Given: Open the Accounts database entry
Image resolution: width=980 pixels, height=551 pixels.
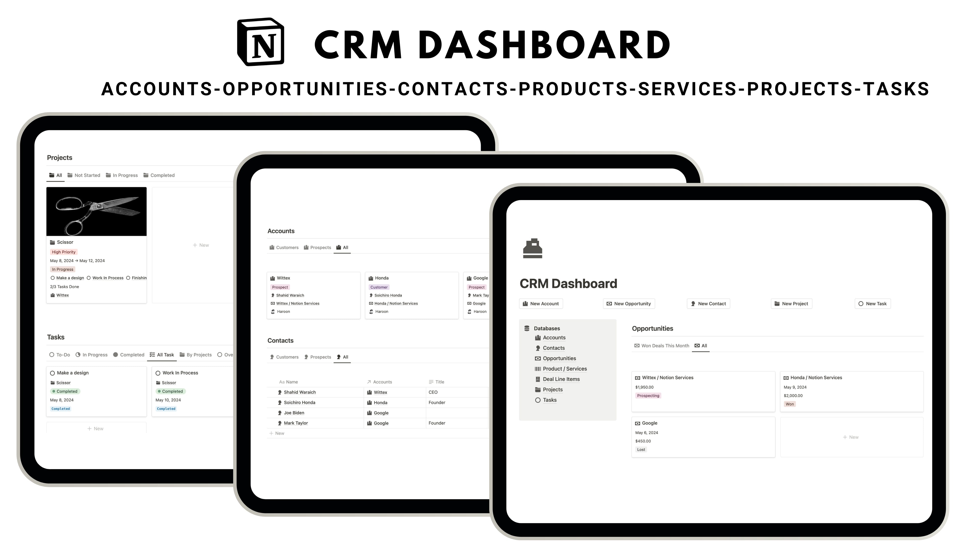Looking at the screenshot, I should point(553,337).
